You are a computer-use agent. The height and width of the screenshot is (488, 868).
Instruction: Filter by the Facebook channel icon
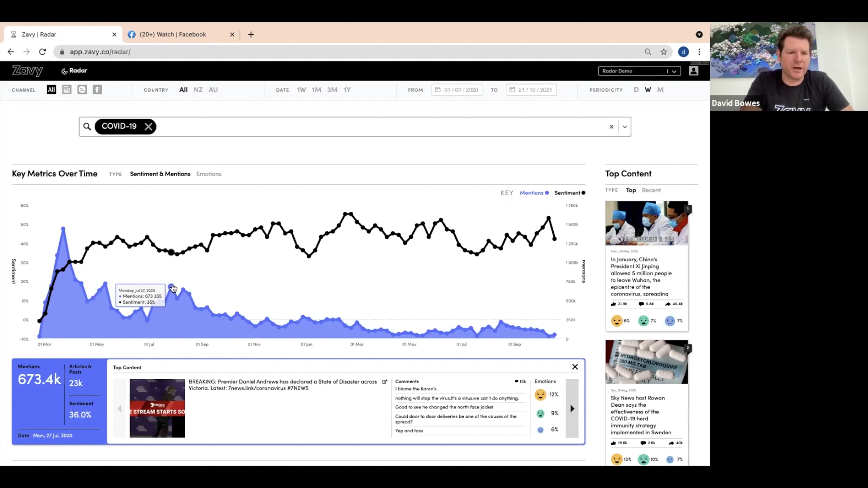97,90
